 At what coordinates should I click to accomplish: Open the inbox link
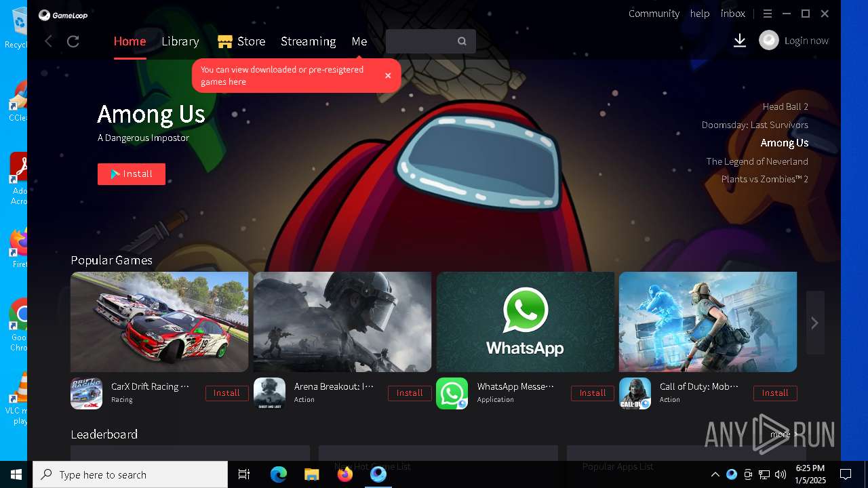(733, 14)
